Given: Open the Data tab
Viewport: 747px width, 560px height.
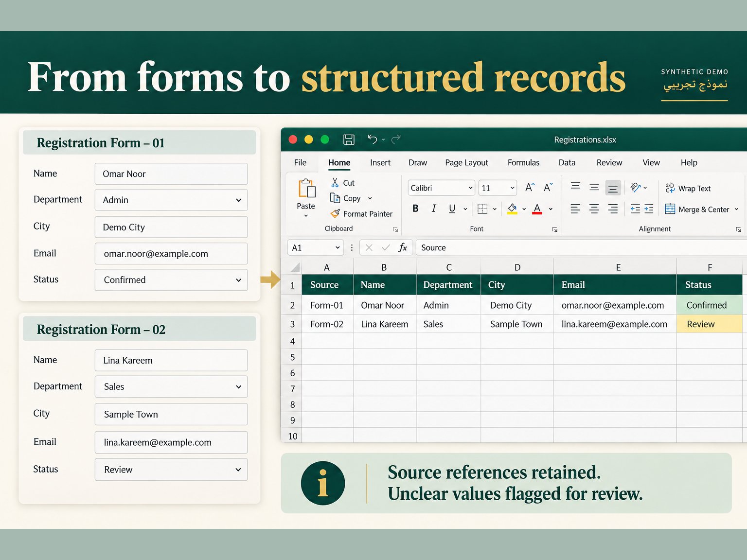Looking at the screenshot, I should 567,162.
